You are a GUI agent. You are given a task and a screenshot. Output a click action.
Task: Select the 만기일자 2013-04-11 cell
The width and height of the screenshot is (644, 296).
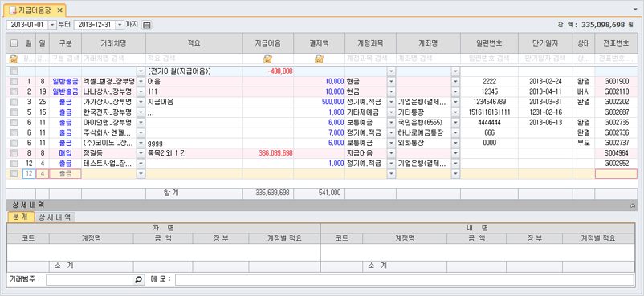coord(545,91)
